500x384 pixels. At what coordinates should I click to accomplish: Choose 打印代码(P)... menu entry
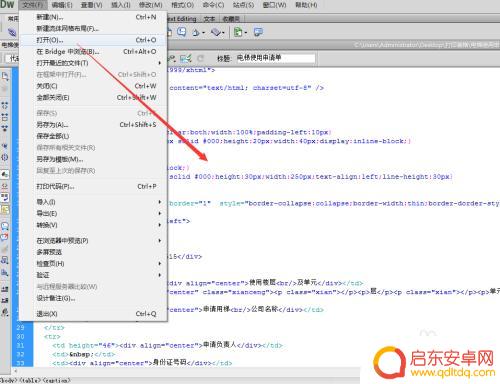(x=93, y=186)
